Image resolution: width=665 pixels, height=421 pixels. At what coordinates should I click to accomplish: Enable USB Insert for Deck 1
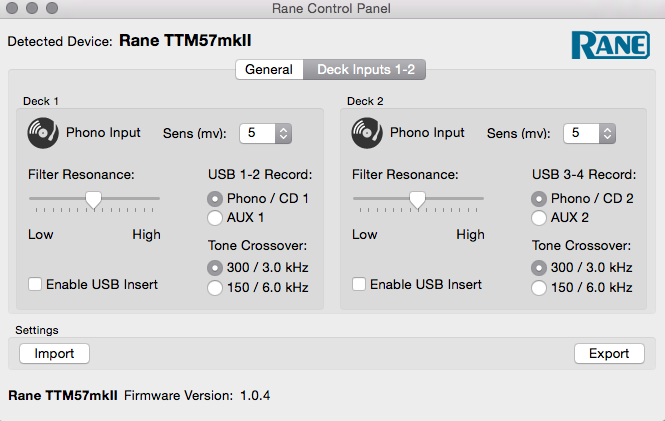coord(36,284)
